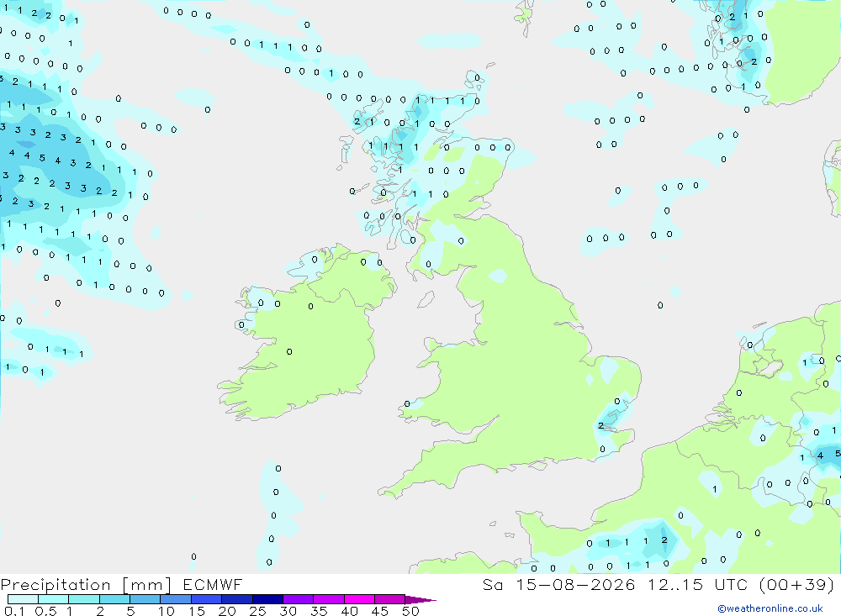
Task: Click legend label "20"
Action: pyautogui.click(x=227, y=611)
